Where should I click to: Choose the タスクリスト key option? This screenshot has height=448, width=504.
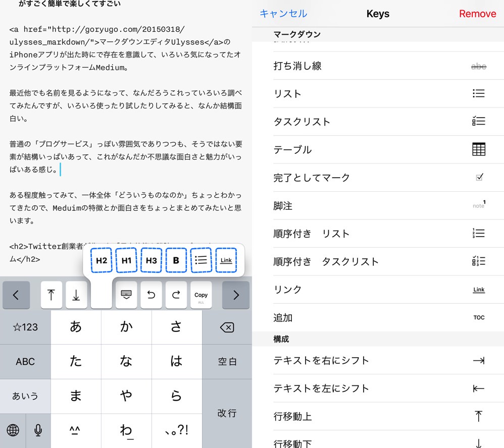378,122
